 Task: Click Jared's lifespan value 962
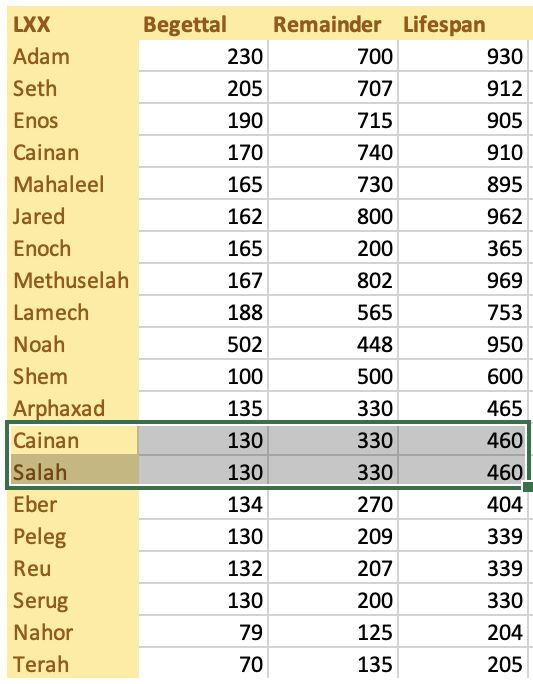[x=462, y=216]
